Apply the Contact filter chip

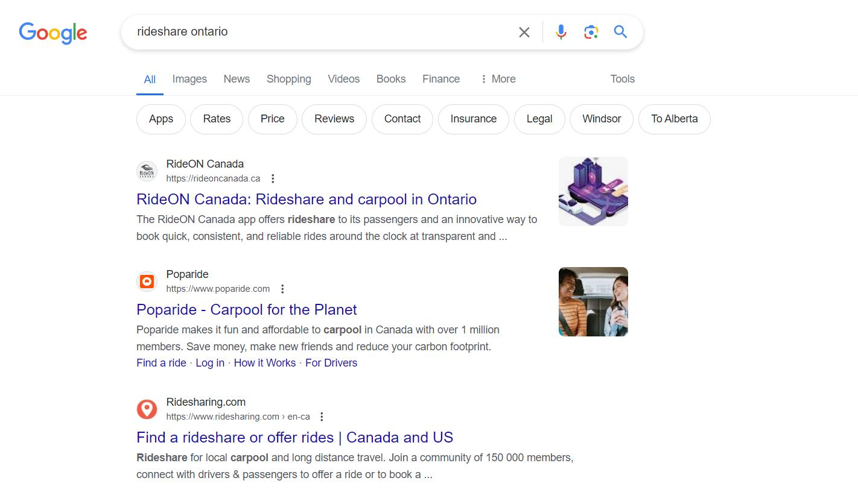click(x=402, y=119)
